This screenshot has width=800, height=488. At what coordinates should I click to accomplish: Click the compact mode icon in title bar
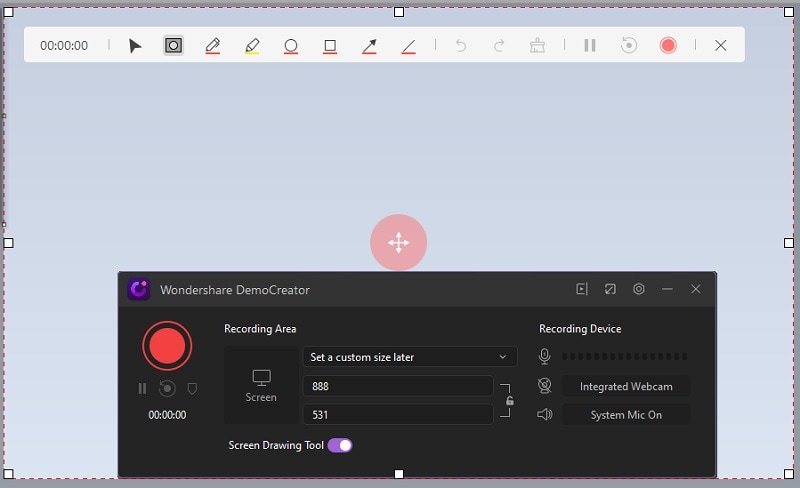coord(610,289)
